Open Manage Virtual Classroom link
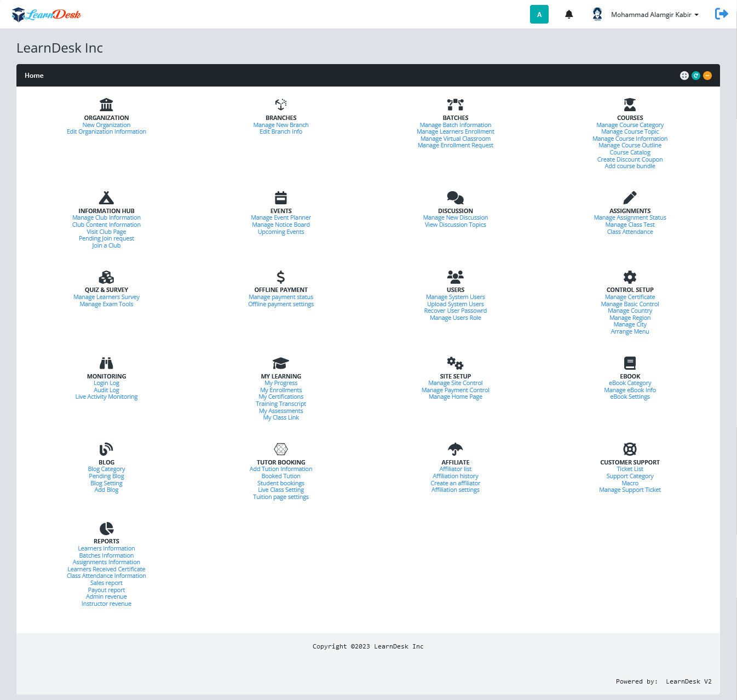The image size is (737, 700). 456,139
